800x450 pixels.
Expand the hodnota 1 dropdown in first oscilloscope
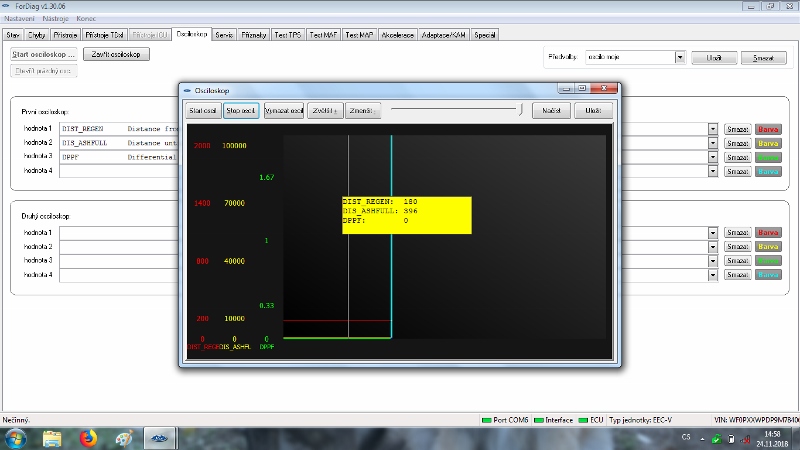[x=713, y=129]
